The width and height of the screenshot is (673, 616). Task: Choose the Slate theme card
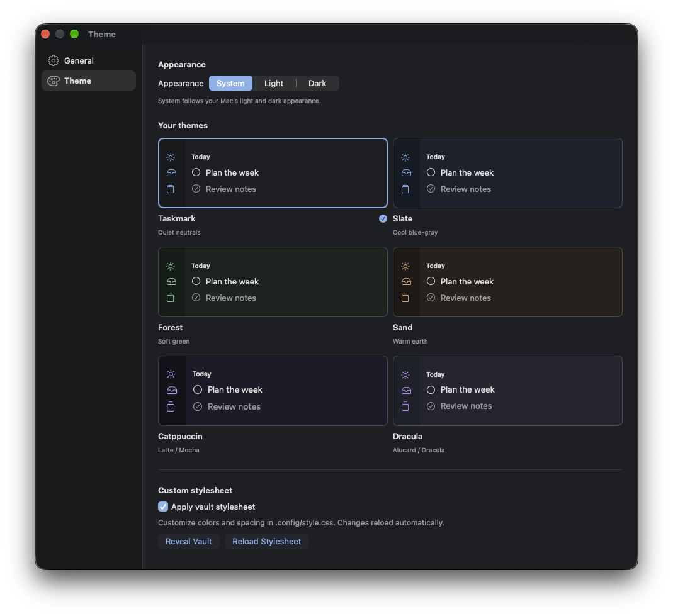pos(507,173)
